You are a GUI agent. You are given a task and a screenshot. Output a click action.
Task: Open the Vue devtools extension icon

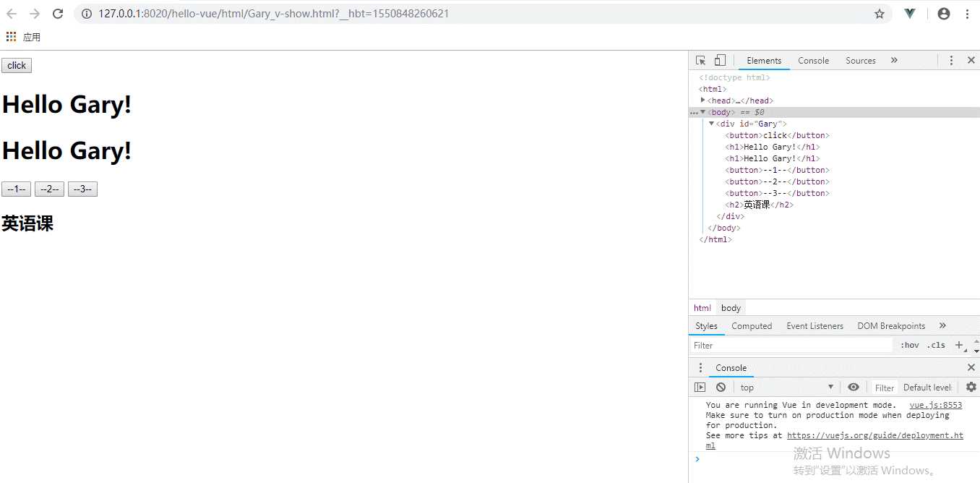(910, 14)
